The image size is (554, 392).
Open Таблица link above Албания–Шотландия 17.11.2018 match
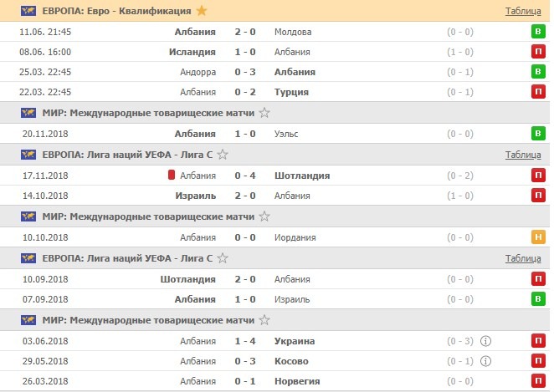(x=523, y=155)
